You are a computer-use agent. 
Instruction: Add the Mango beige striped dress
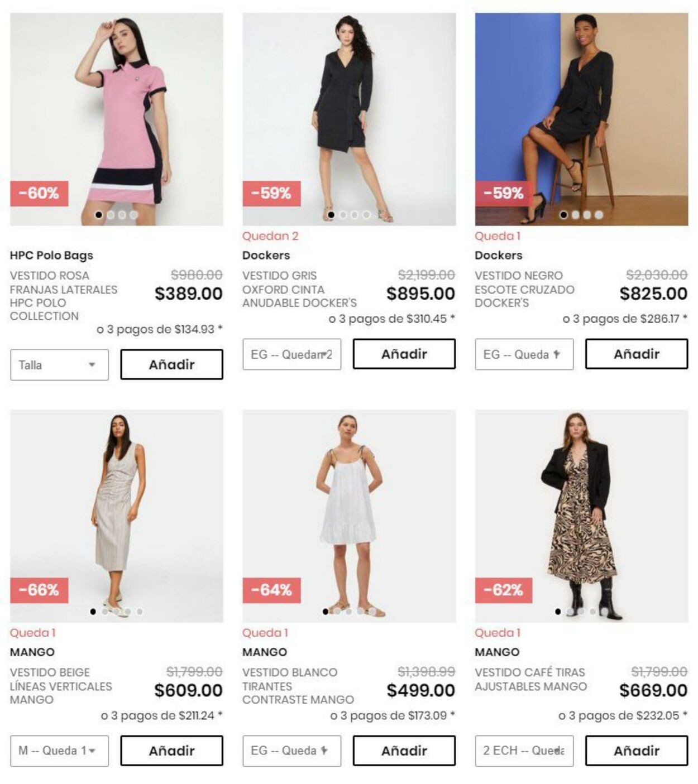coord(171,751)
